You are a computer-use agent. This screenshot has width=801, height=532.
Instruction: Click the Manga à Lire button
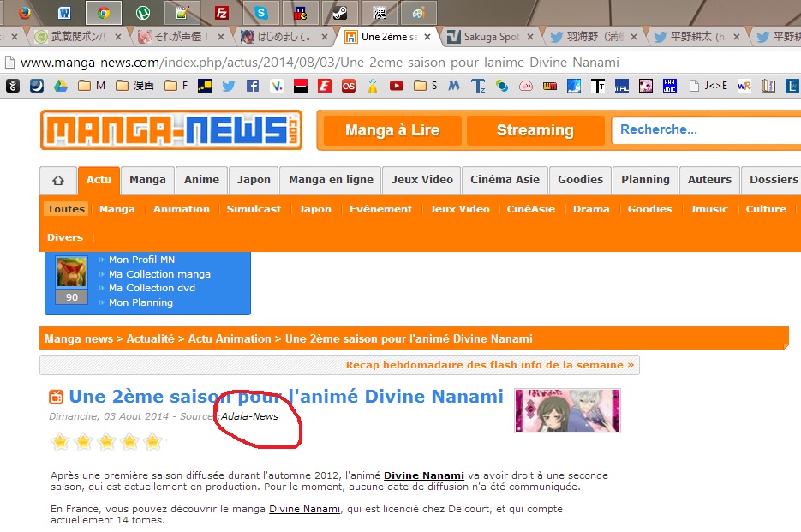pos(392,130)
